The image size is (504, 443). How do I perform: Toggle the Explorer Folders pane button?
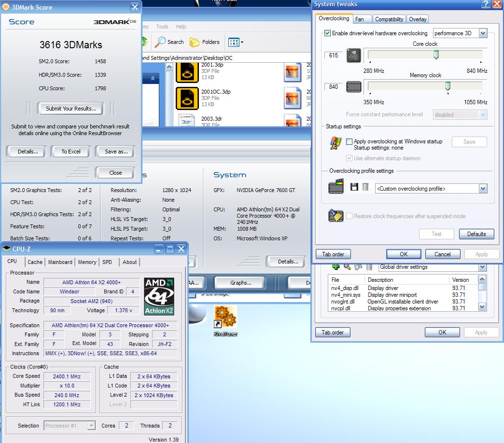click(204, 42)
